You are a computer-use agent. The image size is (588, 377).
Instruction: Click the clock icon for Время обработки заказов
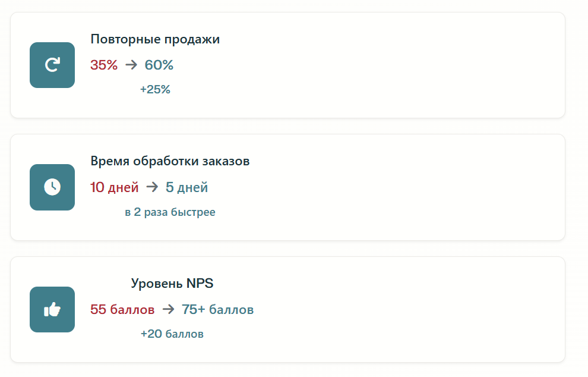point(52,187)
